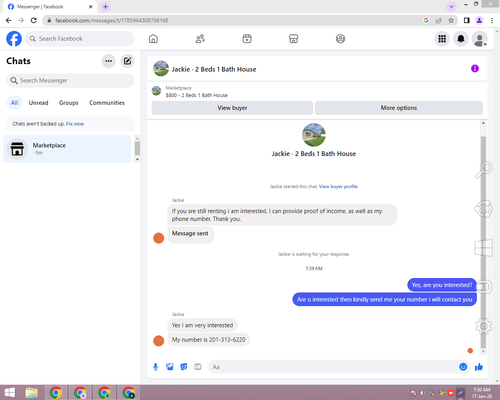Viewport: 500px width, 400px height.
Task: Open the Facebook logo home link
Action: 14,39
